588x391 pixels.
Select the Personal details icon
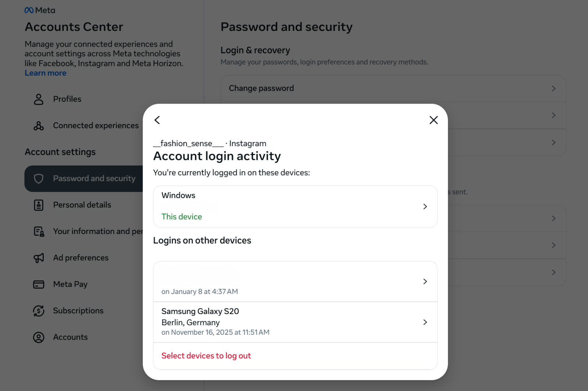pos(38,205)
